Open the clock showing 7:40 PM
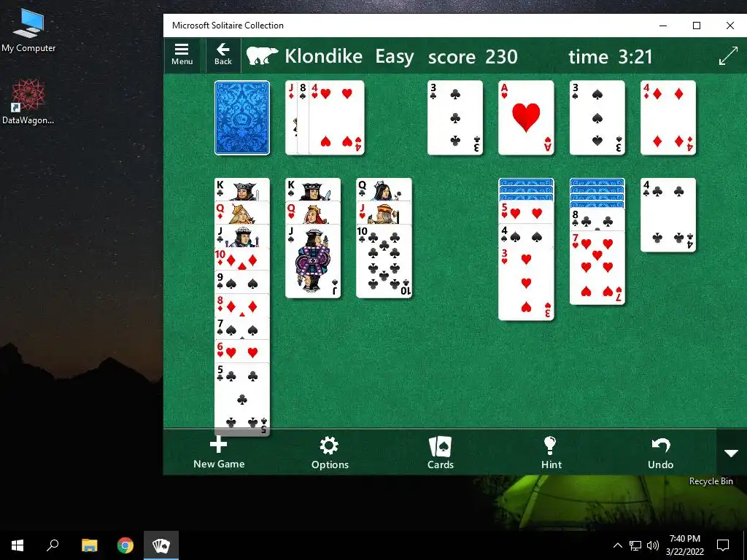747x560 pixels. click(x=684, y=545)
